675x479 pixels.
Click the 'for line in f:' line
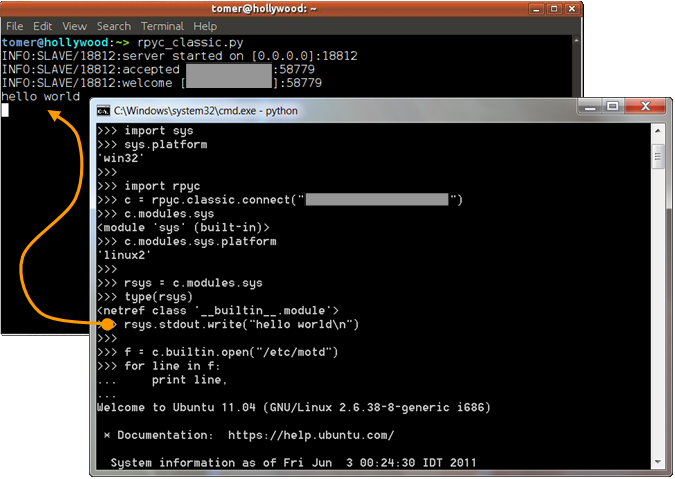(x=159, y=366)
